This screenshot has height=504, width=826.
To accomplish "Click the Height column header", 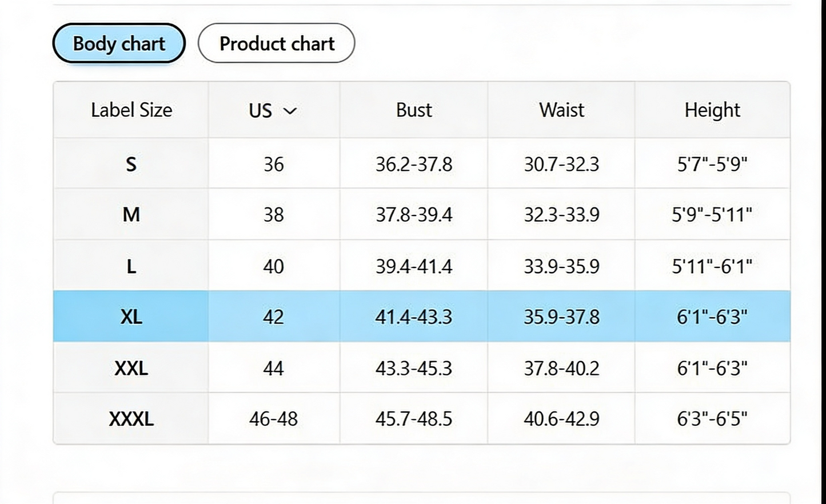I will point(712,110).
